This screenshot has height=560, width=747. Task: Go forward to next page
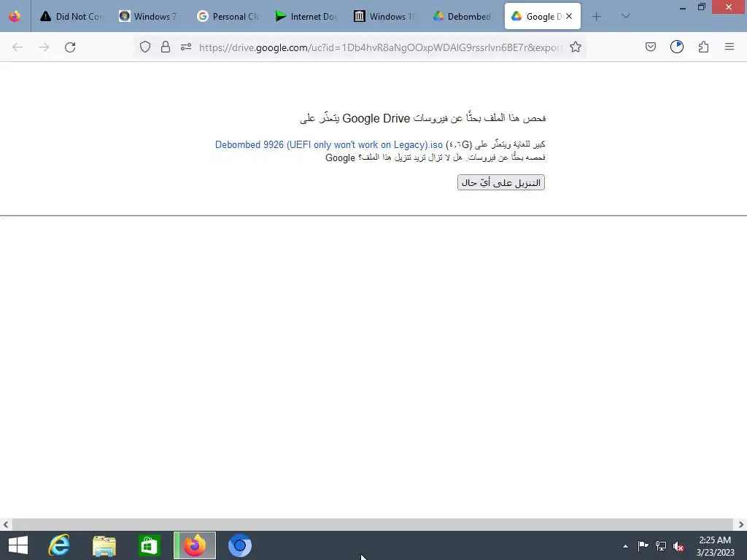(x=44, y=47)
